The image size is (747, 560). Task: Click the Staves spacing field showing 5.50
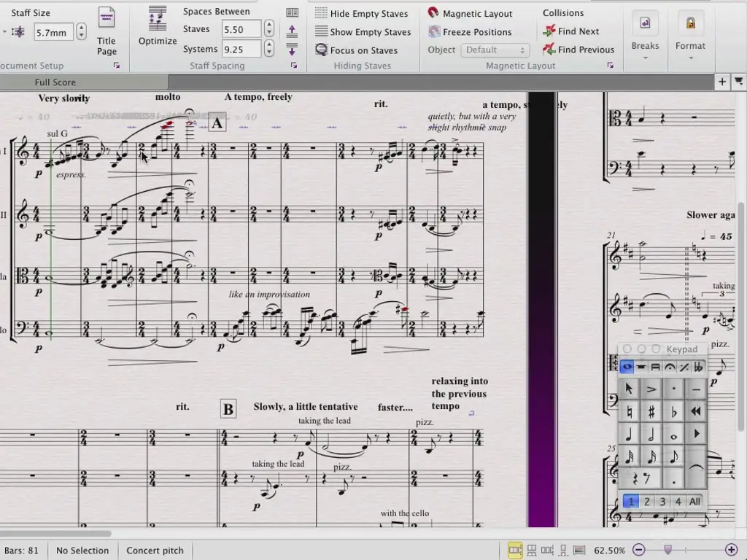[x=241, y=29]
